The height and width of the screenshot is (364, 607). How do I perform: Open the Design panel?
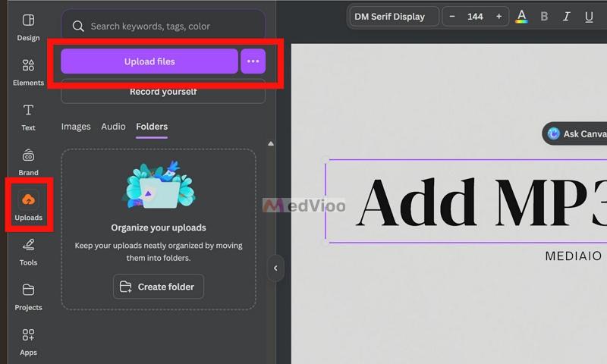28,28
